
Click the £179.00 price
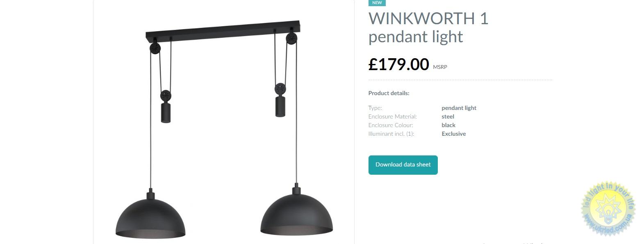click(x=399, y=64)
